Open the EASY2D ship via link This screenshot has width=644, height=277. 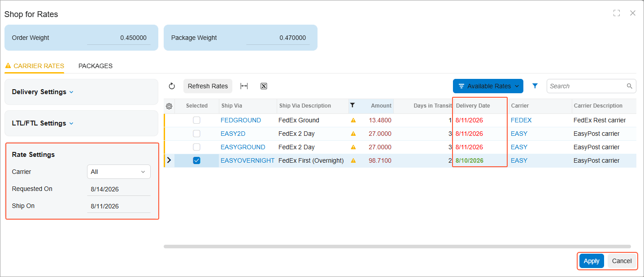click(233, 134)
